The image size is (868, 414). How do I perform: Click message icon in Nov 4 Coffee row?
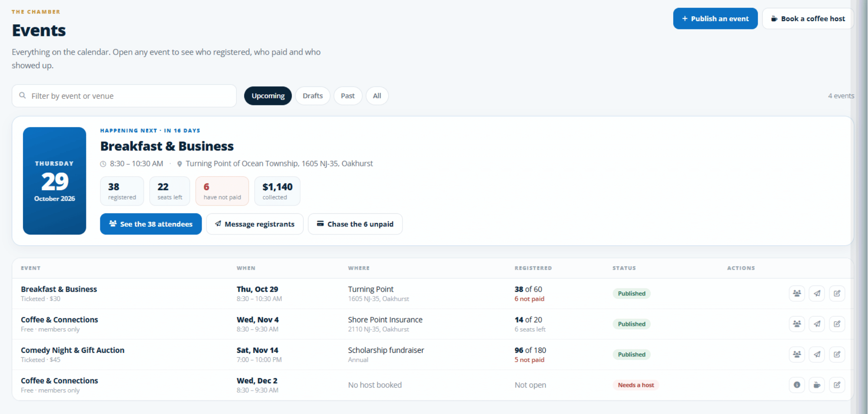pyautogui.click(x=817, y=324)
